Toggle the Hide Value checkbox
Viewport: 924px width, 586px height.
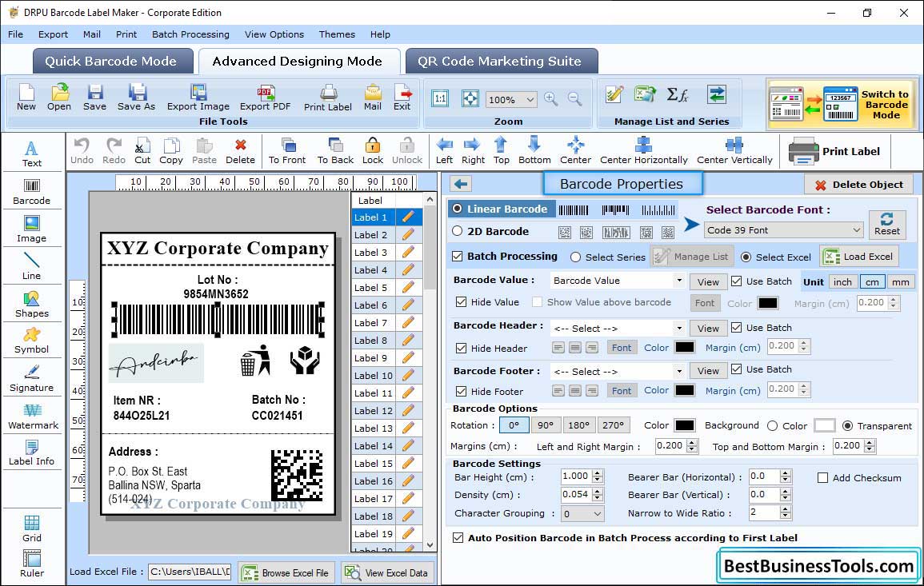462,302
